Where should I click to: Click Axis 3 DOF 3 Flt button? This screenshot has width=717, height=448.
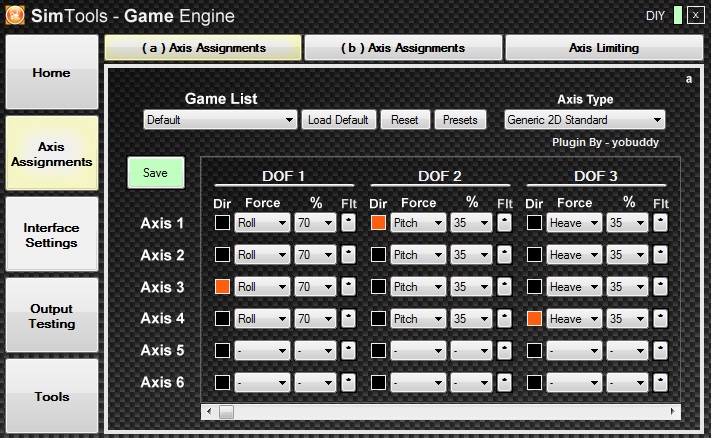pos(660,287)
